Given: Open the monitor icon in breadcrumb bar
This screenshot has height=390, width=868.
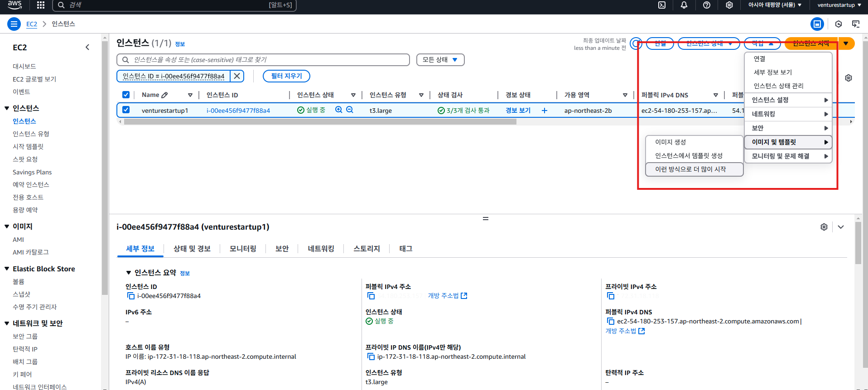Looking at the screenshot, I should [x=856, y=24].
